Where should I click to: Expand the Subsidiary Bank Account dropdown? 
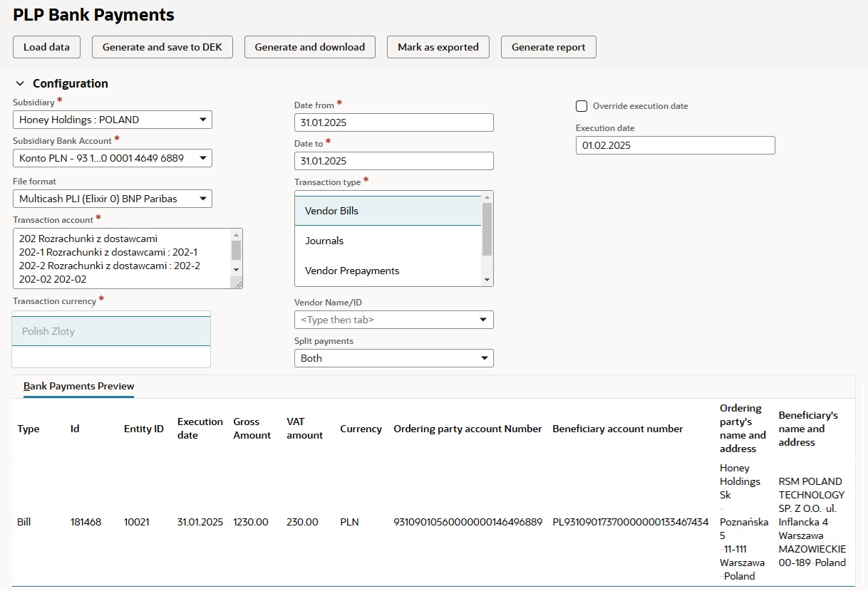tap(113, 158)
